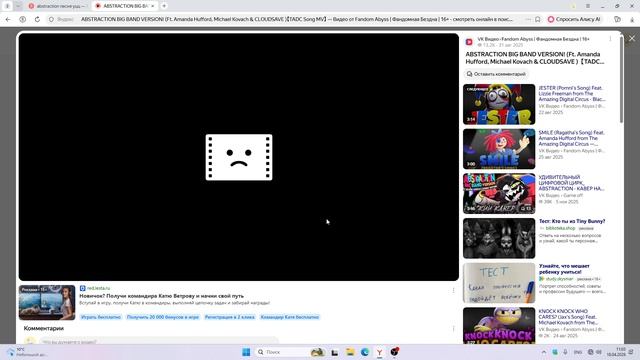Switch to the 'abstraction' search tab

[x=57, y=6]
